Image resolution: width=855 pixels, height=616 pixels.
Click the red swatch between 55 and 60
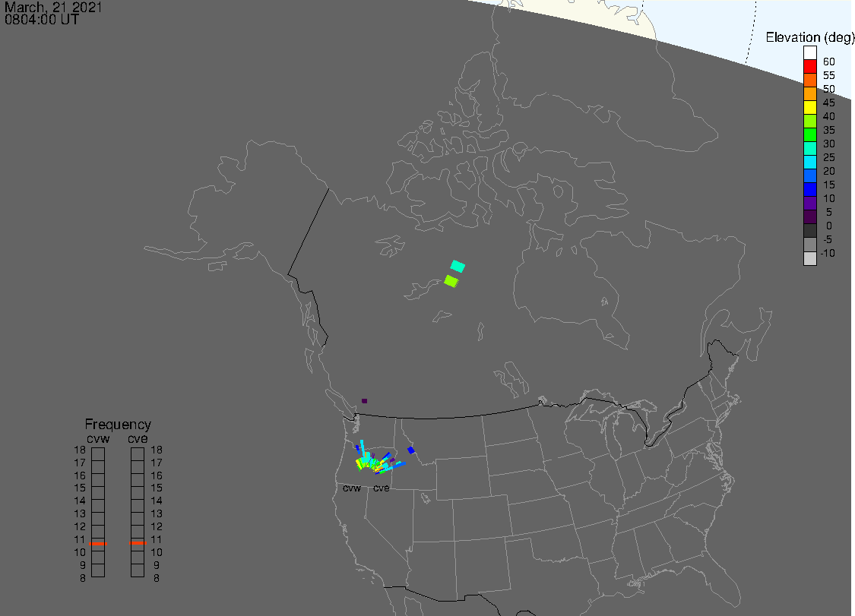pyautogui.click(x=809, y=66)
